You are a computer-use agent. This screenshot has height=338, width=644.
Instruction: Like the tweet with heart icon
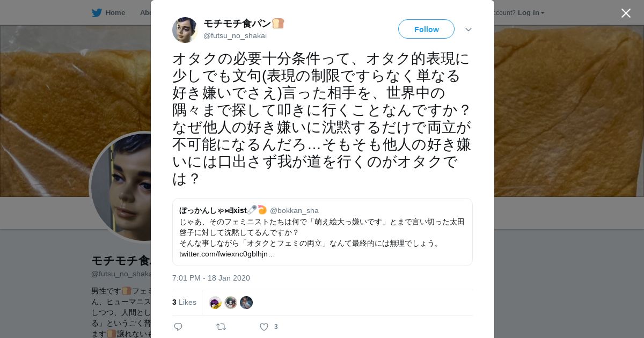pos(264,327)
